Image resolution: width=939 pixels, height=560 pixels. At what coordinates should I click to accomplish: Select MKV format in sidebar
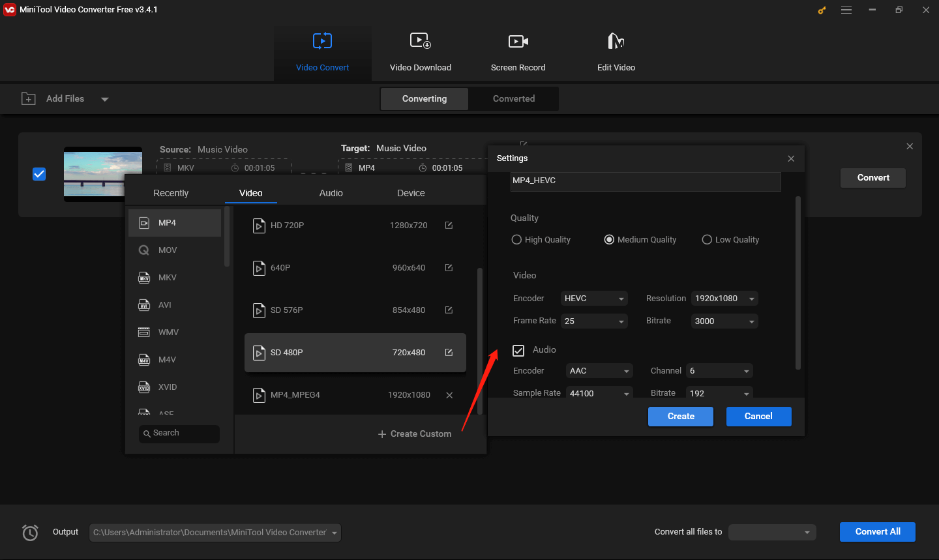click(x=175, y=278)
